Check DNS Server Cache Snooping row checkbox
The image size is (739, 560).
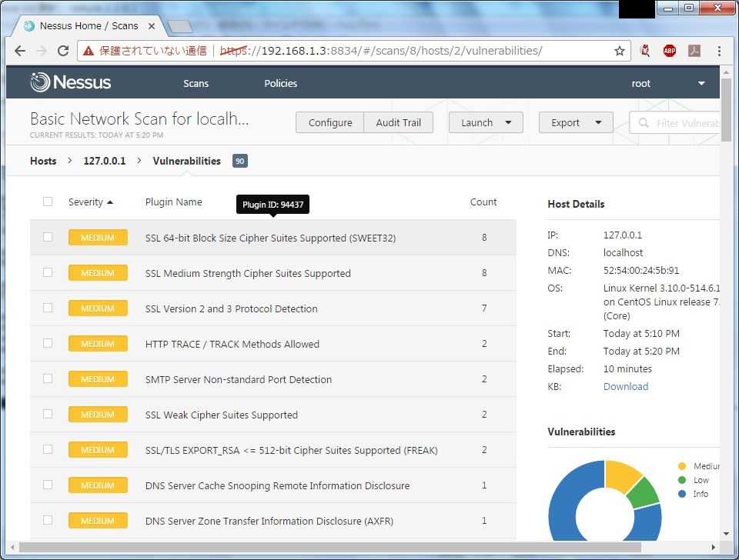[48, 485]
